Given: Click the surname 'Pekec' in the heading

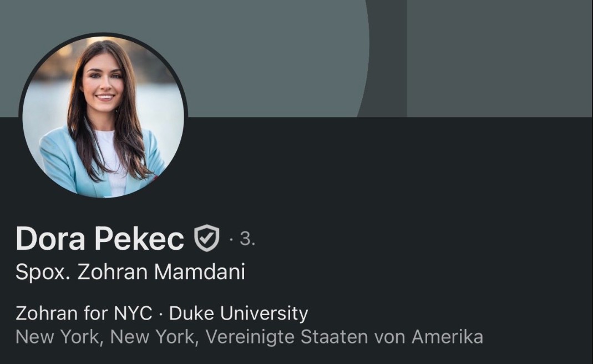Looking at the screenshot, I should [x=139, y=239].
